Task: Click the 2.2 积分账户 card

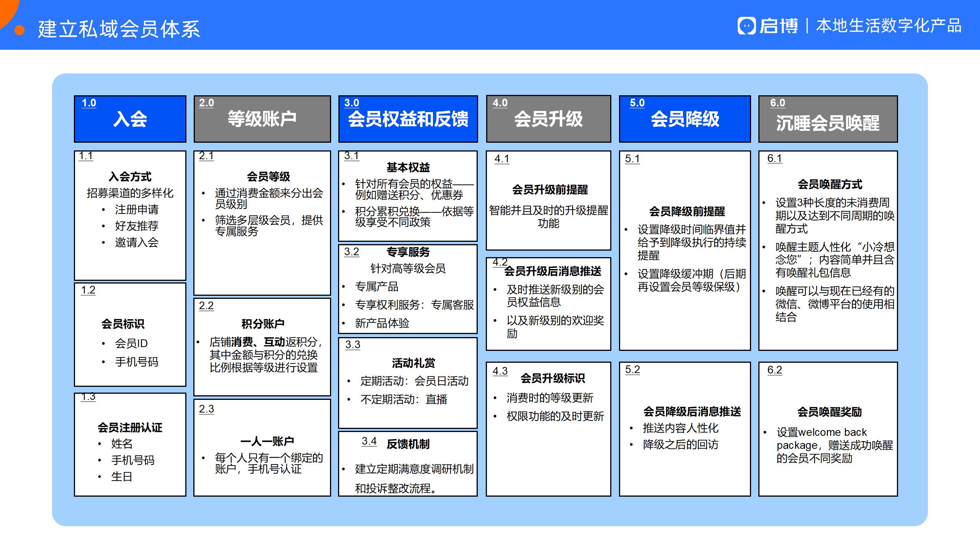Action: 262,347
